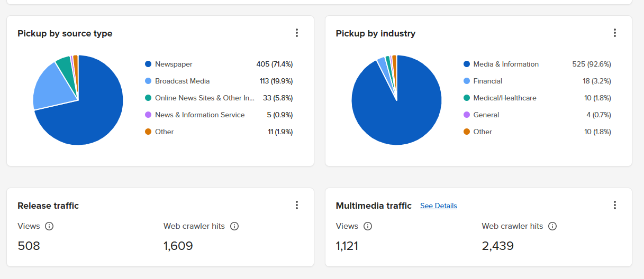The height and width of the screenshot is (279, 644).
Task: Click the Financial legend color dot
Action: coord(467,81)
